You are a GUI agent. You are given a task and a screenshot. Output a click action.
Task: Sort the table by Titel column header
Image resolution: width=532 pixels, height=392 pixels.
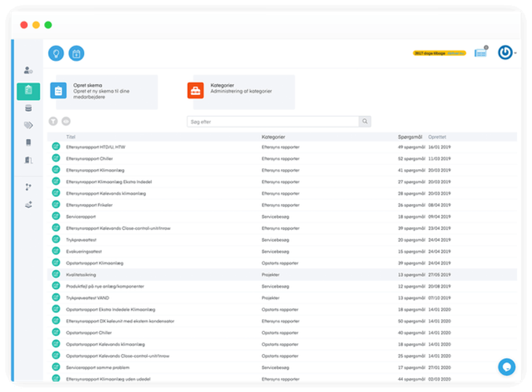tap(71, 137)
